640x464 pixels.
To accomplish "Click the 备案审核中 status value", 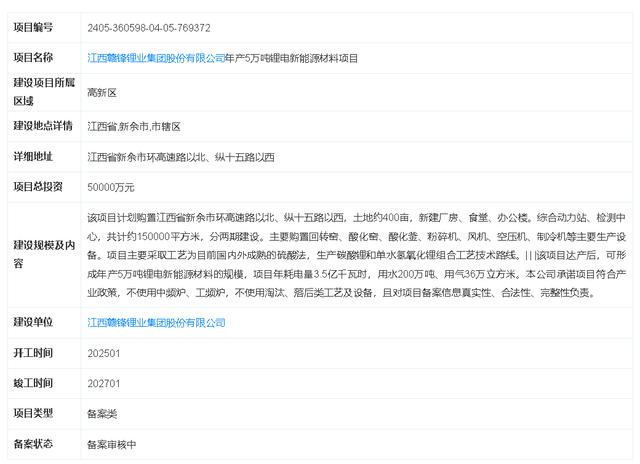I will tap(111, 444).
